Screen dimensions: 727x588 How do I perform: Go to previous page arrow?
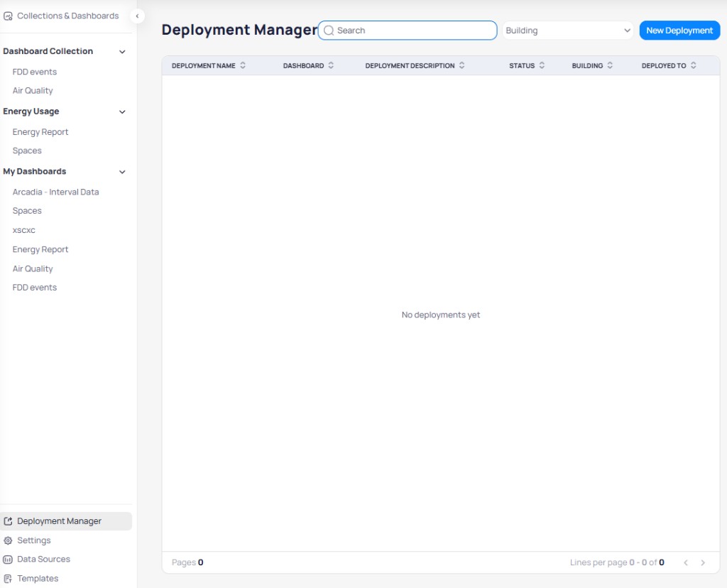[686, 562]
